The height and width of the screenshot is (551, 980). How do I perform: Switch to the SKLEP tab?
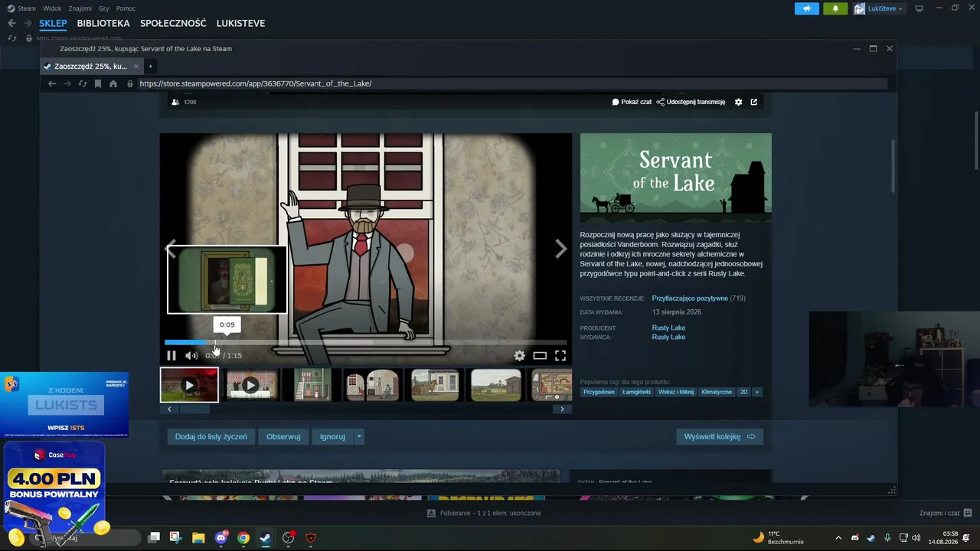[x=54, y=23]
